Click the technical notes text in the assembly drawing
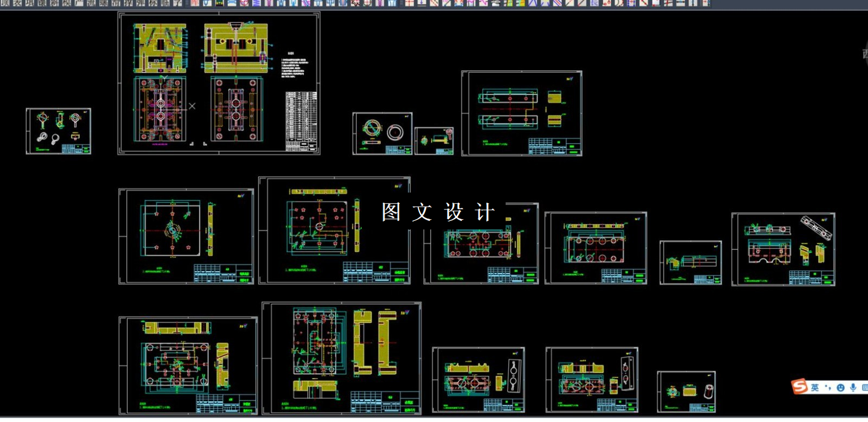Viewport: 868px width, 422px height. [295, 66]
